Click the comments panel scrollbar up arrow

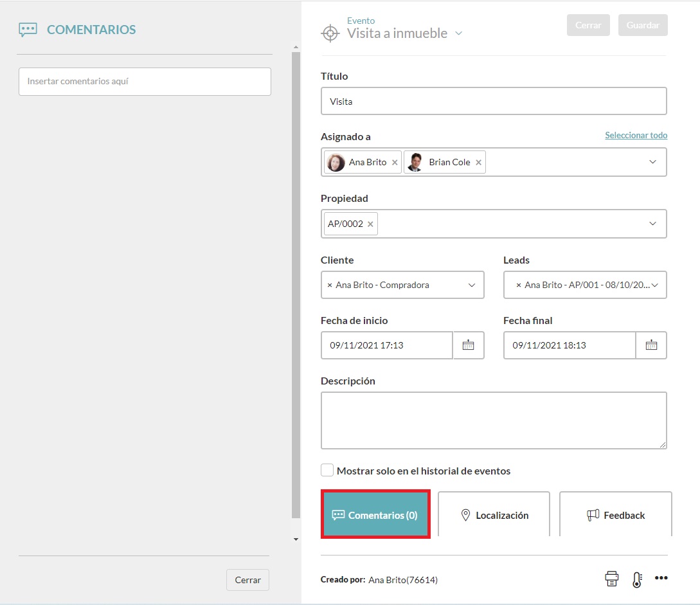(x=296, y=47)
